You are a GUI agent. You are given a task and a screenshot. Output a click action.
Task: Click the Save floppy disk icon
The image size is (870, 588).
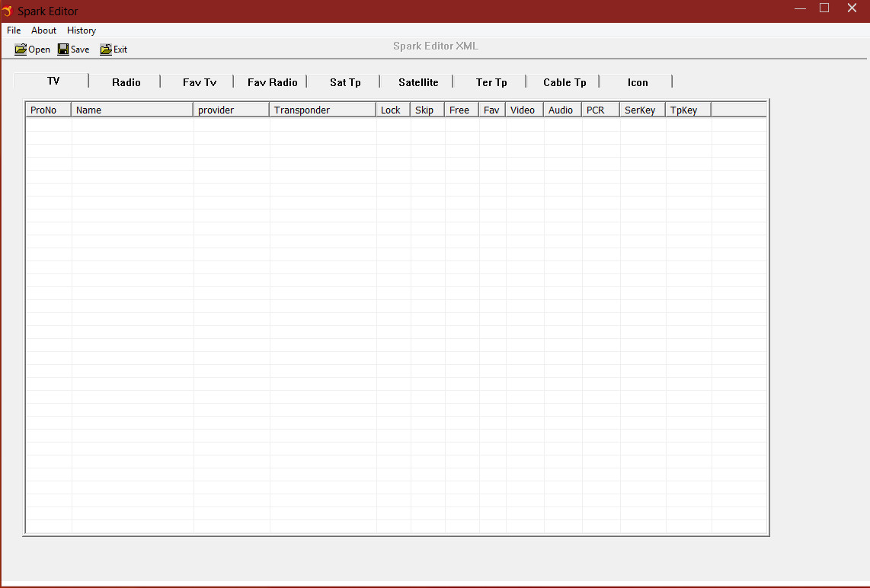coord(63,50)
